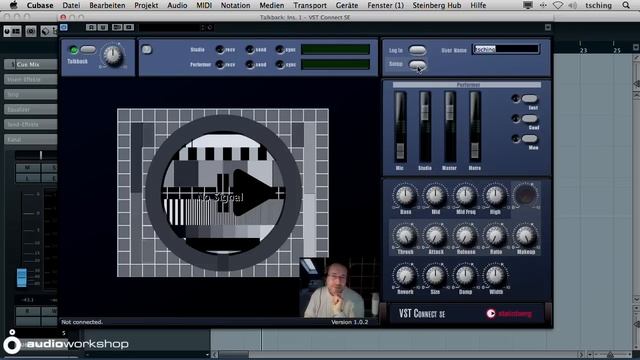The height and width of the screenshot is (360, 640).
Task: Expand the Strip inspector section
Action: point(31,94)
